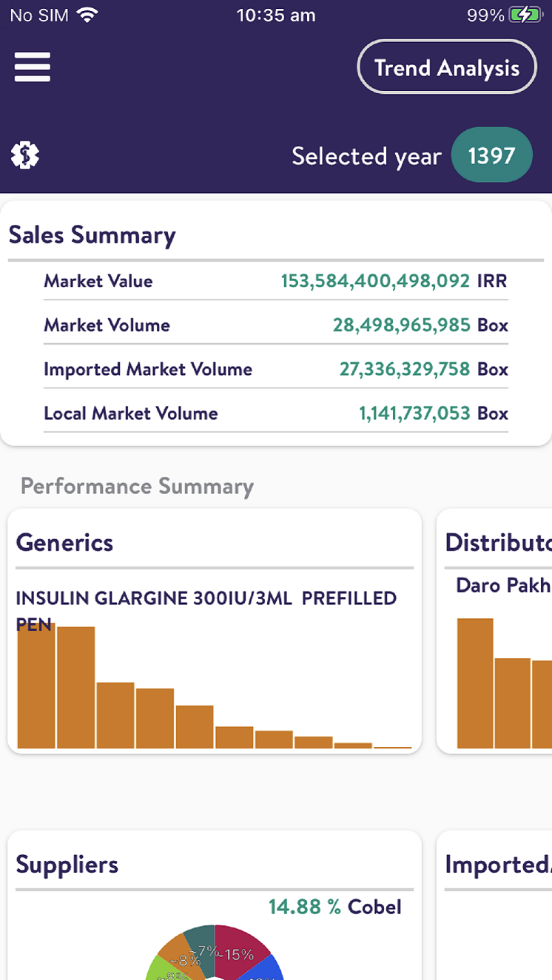Tap the 28,498,965,985 Box value
The image size is (552, 980).
tap(420, 325)
